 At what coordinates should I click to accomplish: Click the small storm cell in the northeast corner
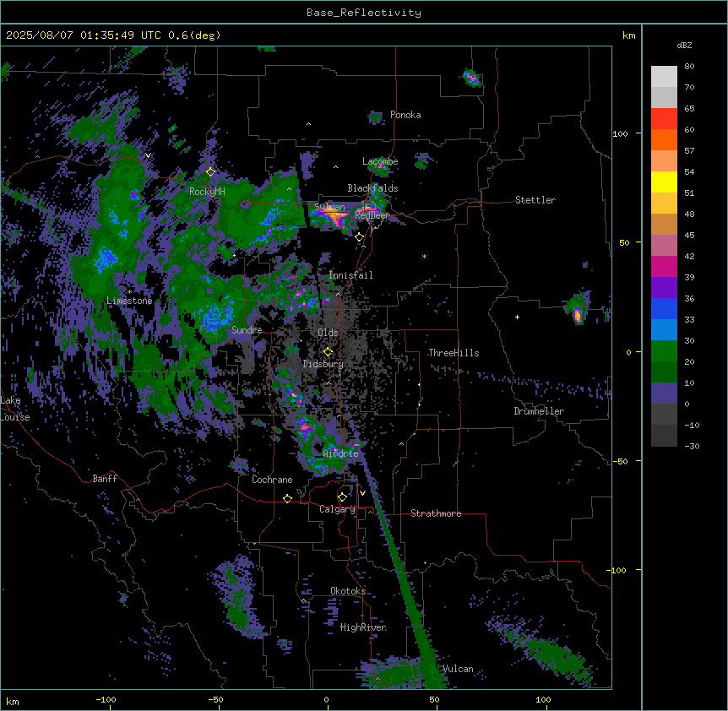472,78
